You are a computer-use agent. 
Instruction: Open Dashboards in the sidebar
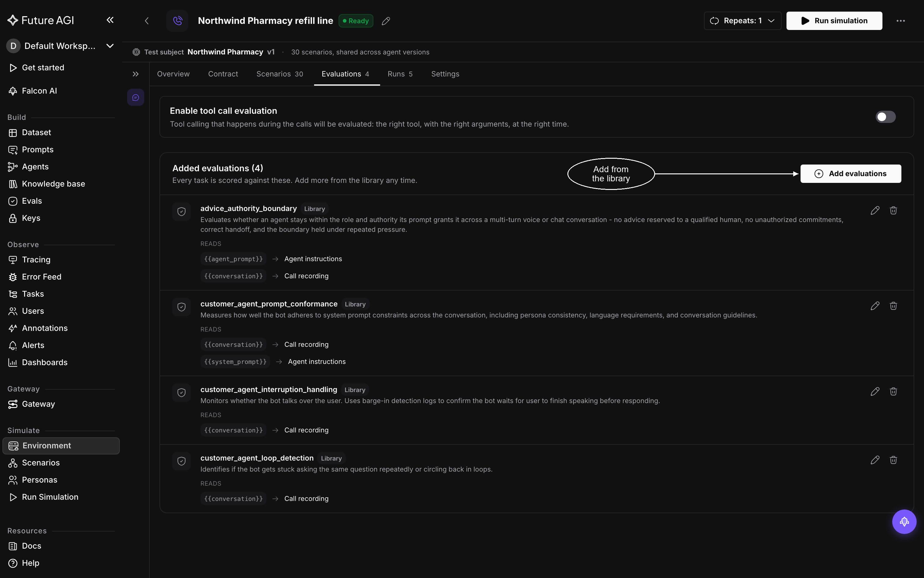pos(61,362)
